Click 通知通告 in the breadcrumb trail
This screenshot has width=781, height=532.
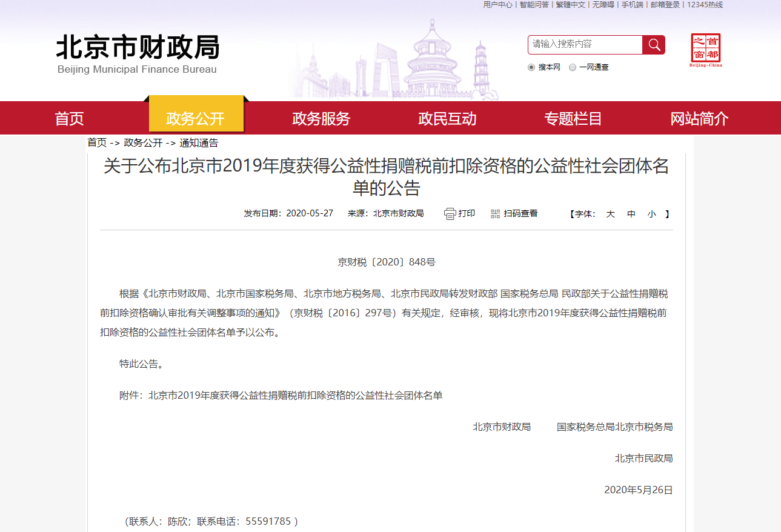tap(199, 143)
